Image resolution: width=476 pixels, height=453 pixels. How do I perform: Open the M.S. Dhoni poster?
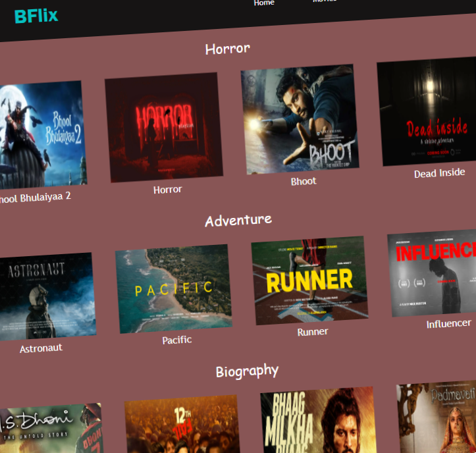coord(50,429)
